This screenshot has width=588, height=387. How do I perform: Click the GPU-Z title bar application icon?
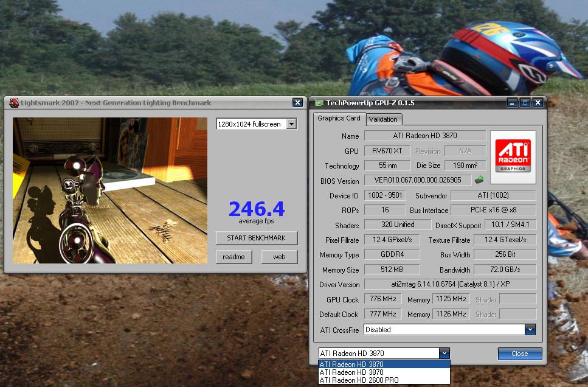pos(319,103)
